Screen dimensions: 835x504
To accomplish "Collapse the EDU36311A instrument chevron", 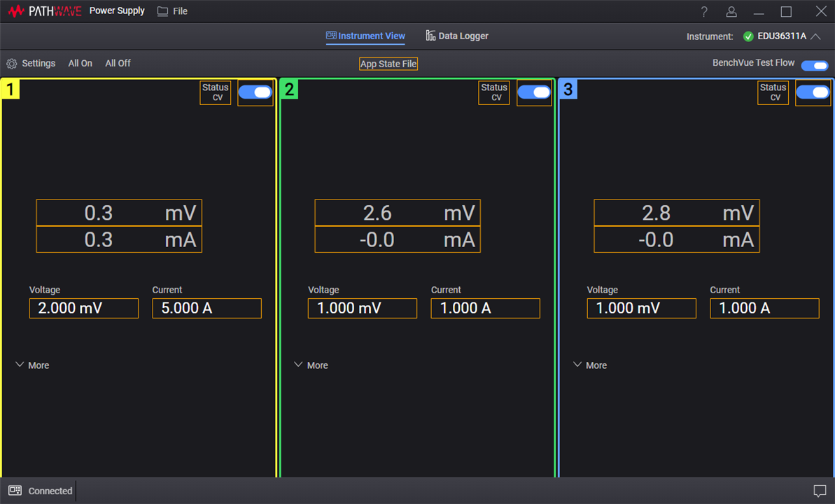I will 816,36.
